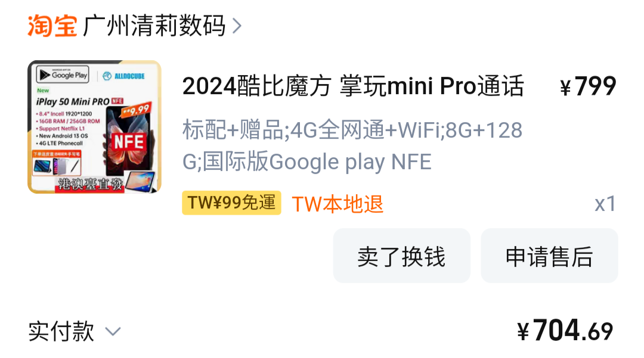Click the yellow TW¥99免運 badge

click(x=231, y=203)
